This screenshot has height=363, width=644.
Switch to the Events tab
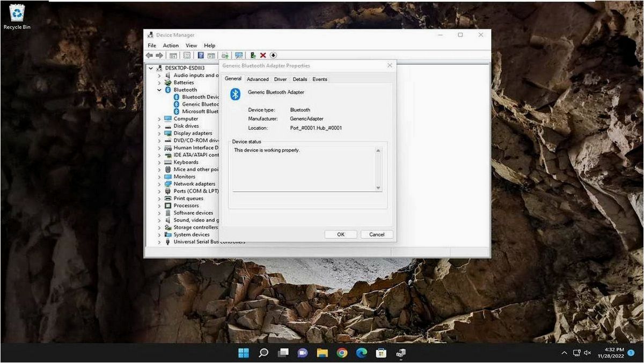click(x=320, y=79)
